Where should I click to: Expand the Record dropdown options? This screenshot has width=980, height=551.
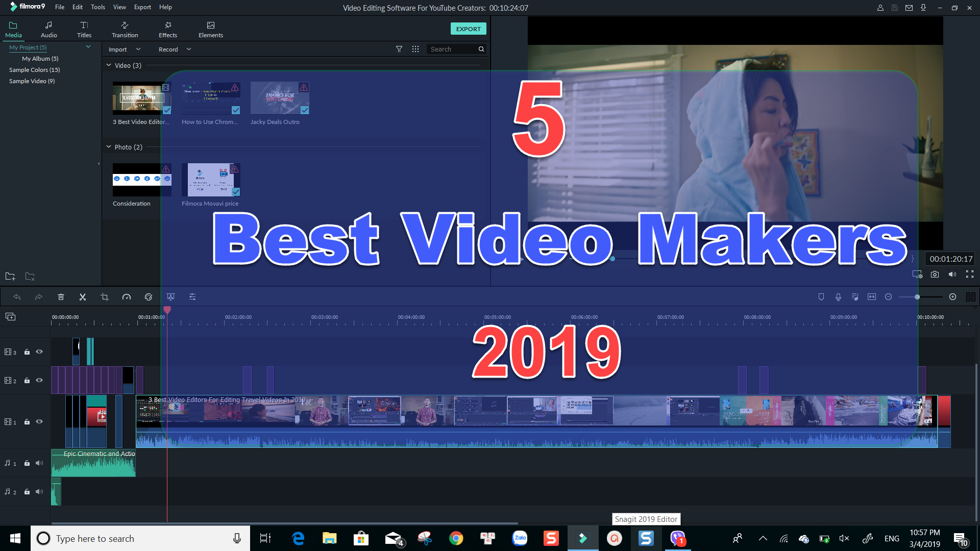[188, 49]
